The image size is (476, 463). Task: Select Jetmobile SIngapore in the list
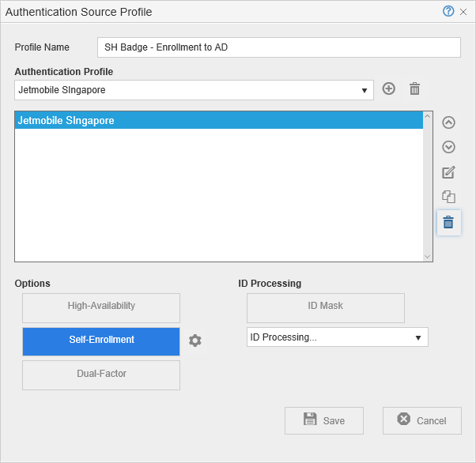coord(218,121)
